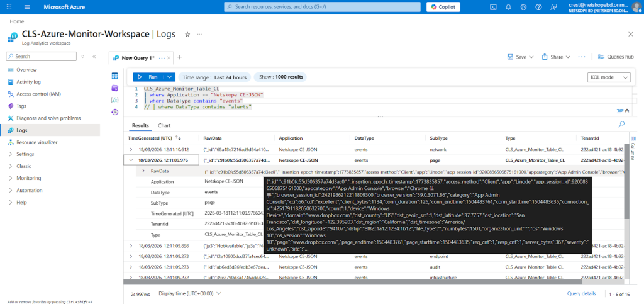Open Resource visualizer
Screen dimensions: 644x304
[x=37, y=142]
